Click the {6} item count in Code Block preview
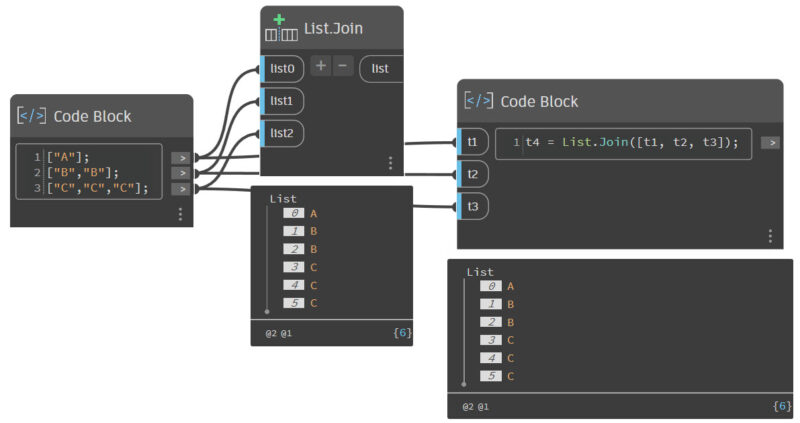The height and width of the screenshot is (423, 800). [782, 406]
